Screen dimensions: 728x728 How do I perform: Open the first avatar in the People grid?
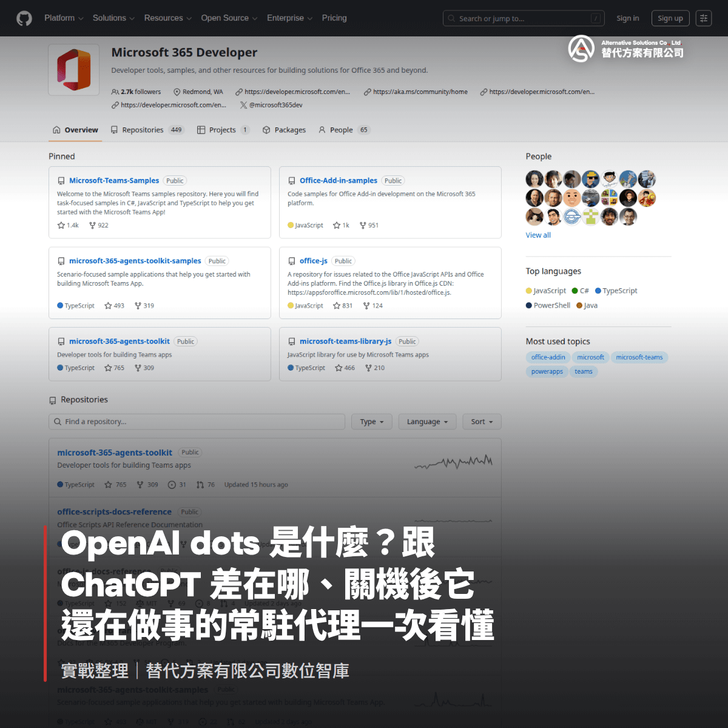pyautogui.click(x=534, y=179)
